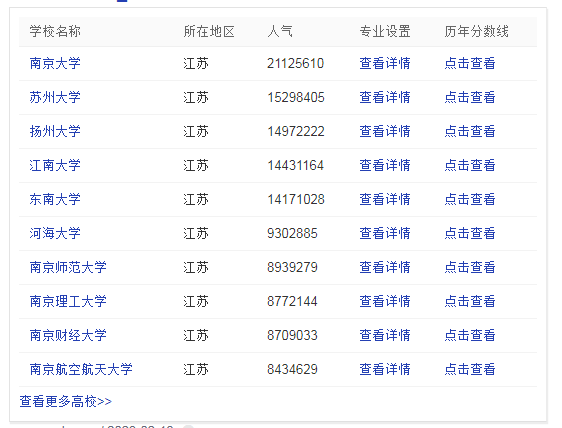Click 点击查看 score line for 河海大学

tap(470, 233)
